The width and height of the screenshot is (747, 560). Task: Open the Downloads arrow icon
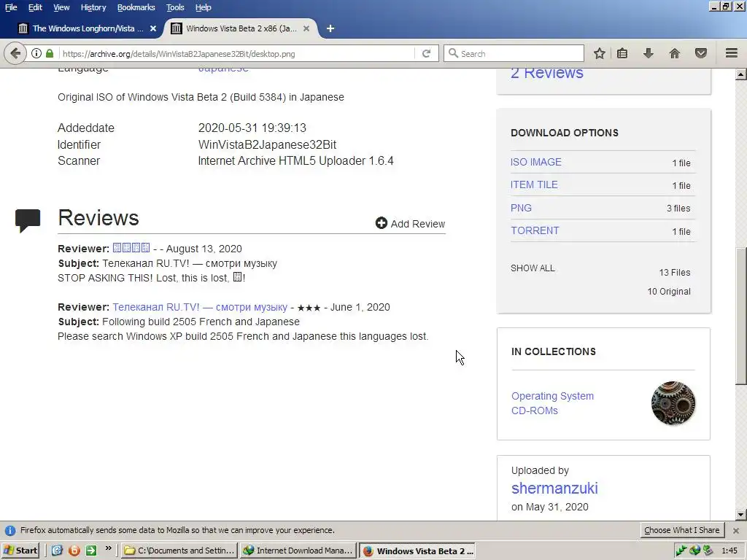point(648,53)
